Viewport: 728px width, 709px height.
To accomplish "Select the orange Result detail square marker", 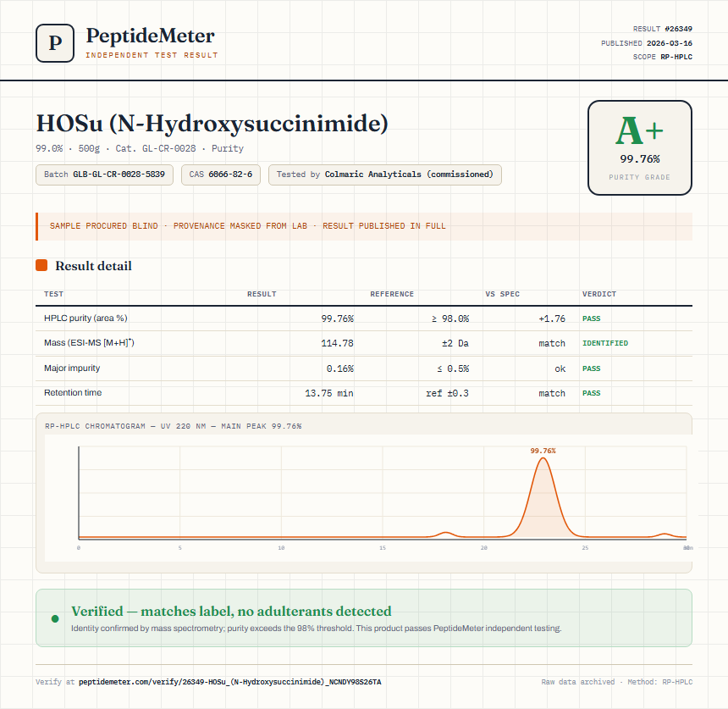I will [41, 265].
